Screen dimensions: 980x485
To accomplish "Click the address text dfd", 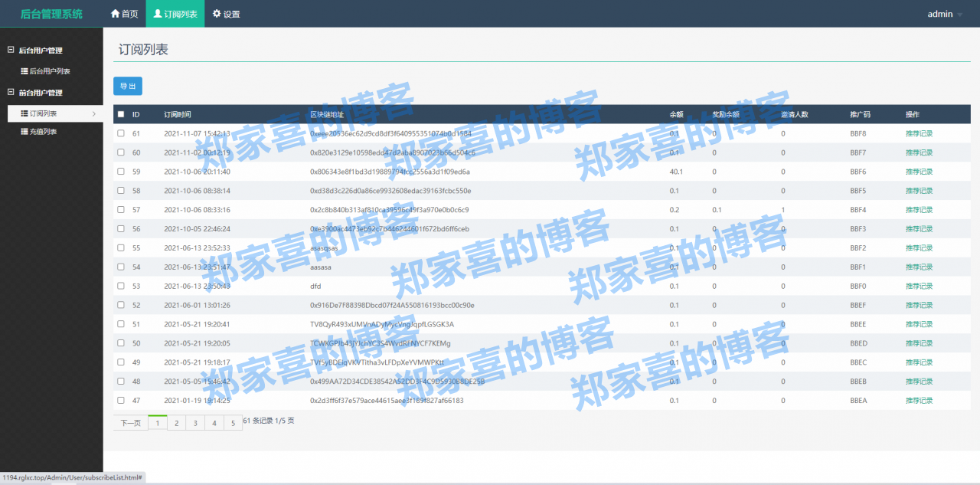I will coord(315,286).
